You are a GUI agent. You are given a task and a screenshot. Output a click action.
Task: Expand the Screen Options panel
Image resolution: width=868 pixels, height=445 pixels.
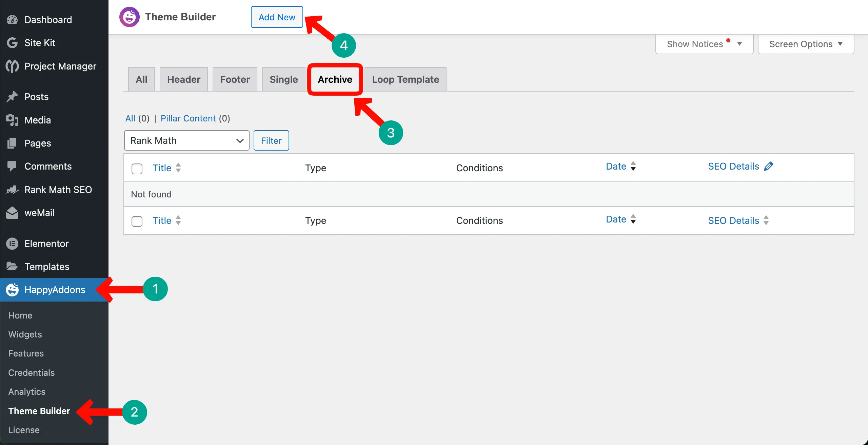pyautogui.click(x=806, y=44)
